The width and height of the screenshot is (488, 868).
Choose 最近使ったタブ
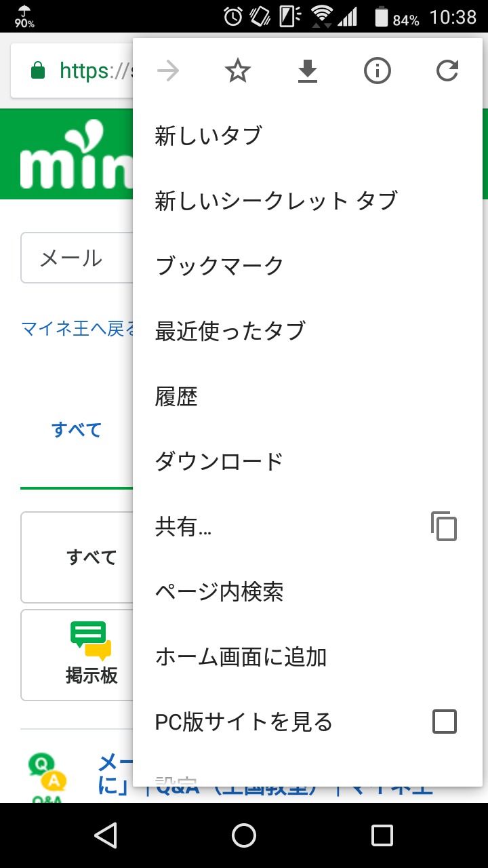tap(230, 331)
